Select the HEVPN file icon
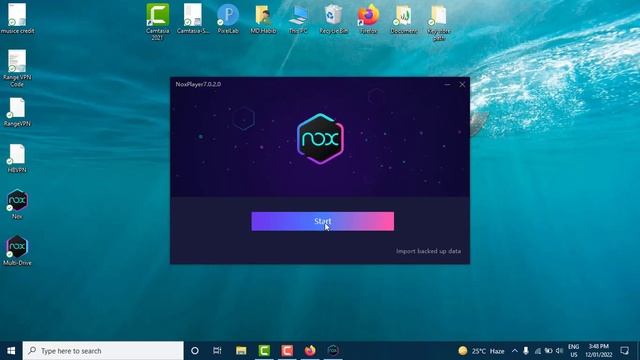Screen dimensions: 640x360 click(x=17, y=158)
